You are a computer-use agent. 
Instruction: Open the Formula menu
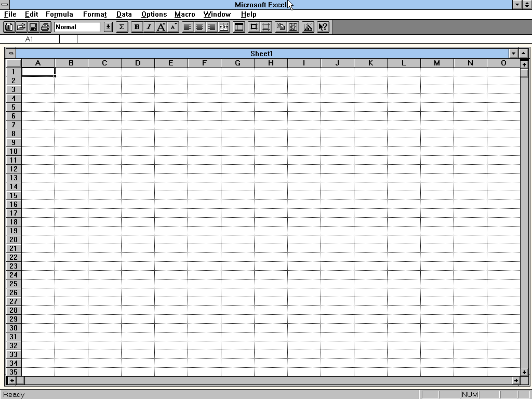tap(59, 14)
